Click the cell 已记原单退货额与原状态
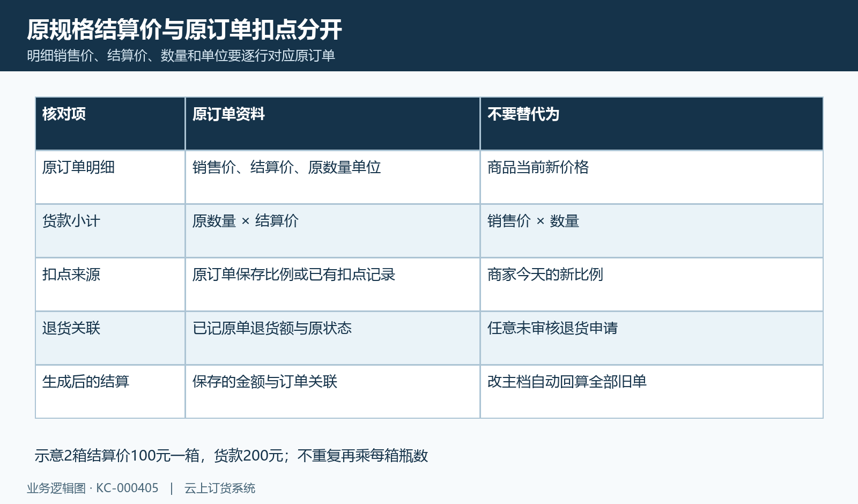 pyautogui.click(x=332, y=338)
